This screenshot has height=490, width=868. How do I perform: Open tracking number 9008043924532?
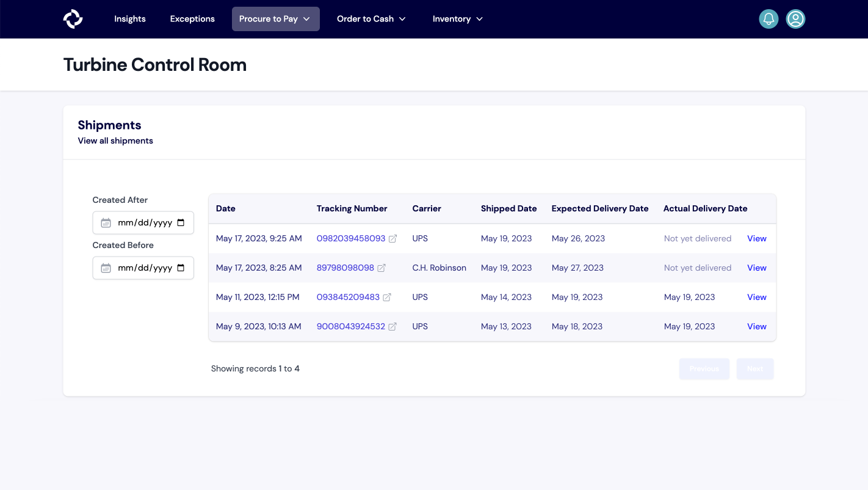(x=350, y=327)
